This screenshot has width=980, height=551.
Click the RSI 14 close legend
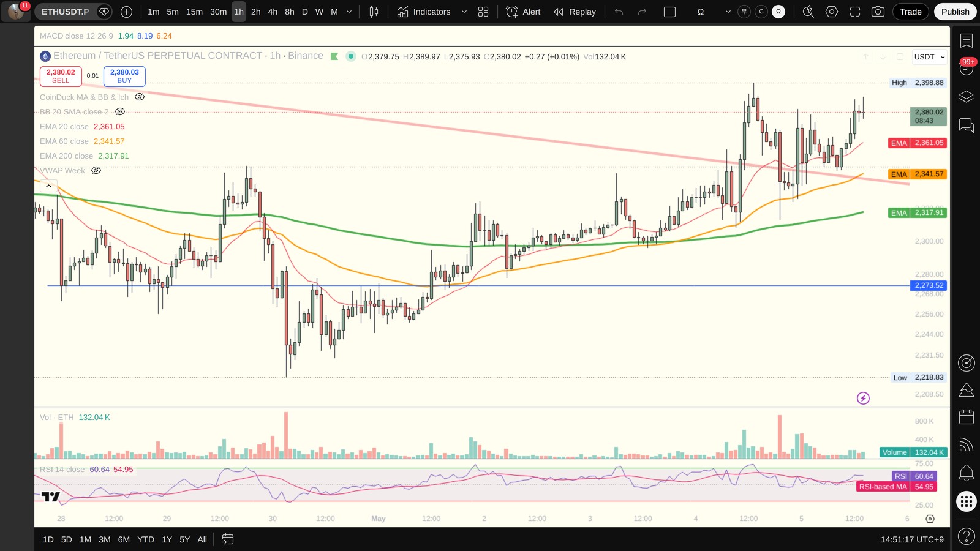pyautogui.click(x=62, y=470)
